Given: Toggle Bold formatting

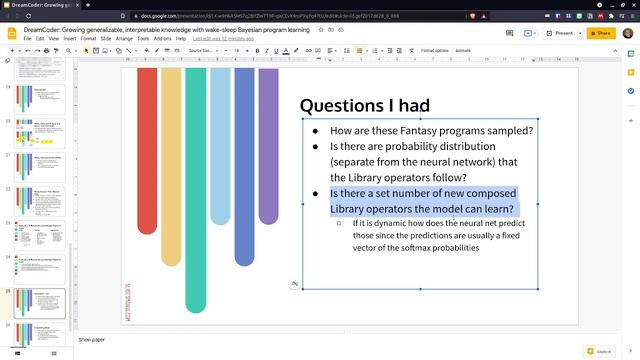Looking at the screenshot, I should click(x=257, y=51).
